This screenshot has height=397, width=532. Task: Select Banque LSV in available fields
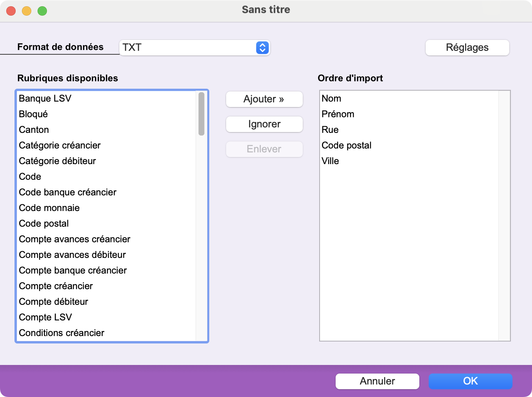(x=106, y=98)
